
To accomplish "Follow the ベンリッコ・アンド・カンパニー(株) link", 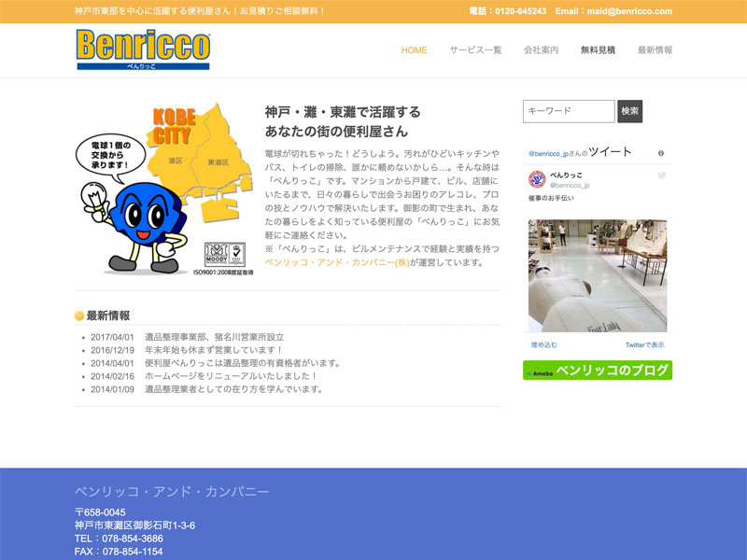I will [337, 262].
